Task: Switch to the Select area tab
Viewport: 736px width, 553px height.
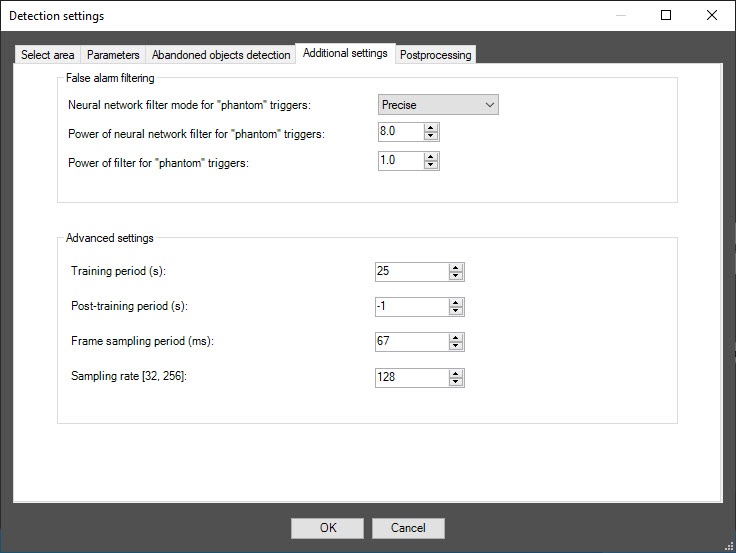Action: 48,55
